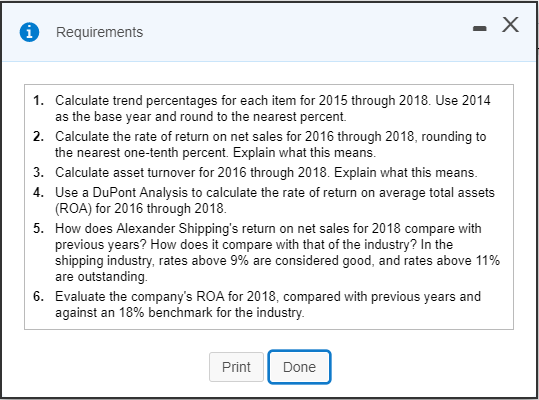This screenshot has height=400, width=539.
Task: Click the Requirements title text
Action: tap(99, 32)
